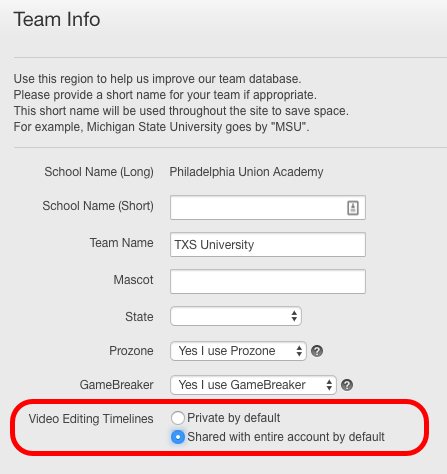Click the 'Private by default' label text
Screen dimensions: 447x474
(x=233, y=418)
